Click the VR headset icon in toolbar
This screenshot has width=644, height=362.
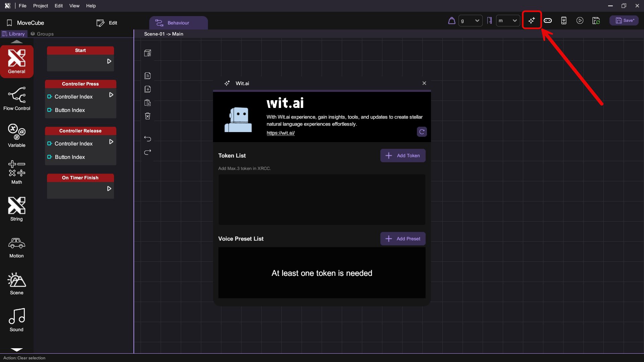click(548, 20)
